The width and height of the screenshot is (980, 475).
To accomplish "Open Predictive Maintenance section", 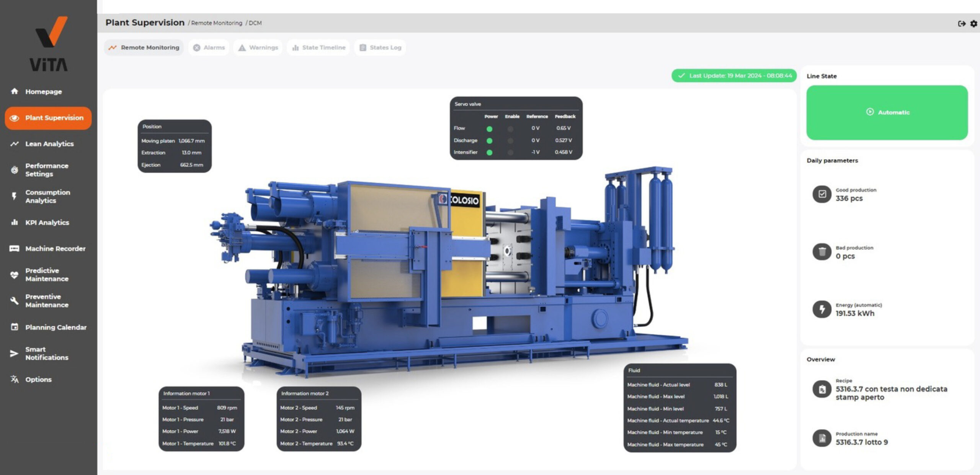I will [x=47, y=275].
